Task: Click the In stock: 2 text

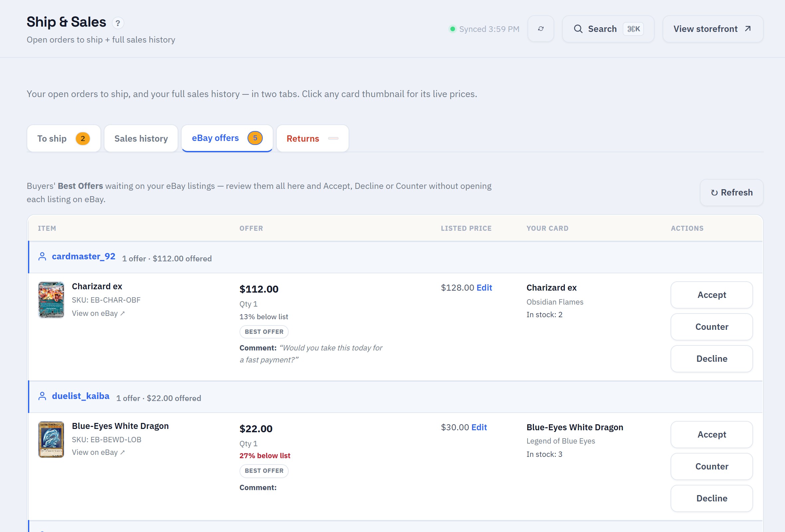Action: pyautogui.click(x=544, y=315)
